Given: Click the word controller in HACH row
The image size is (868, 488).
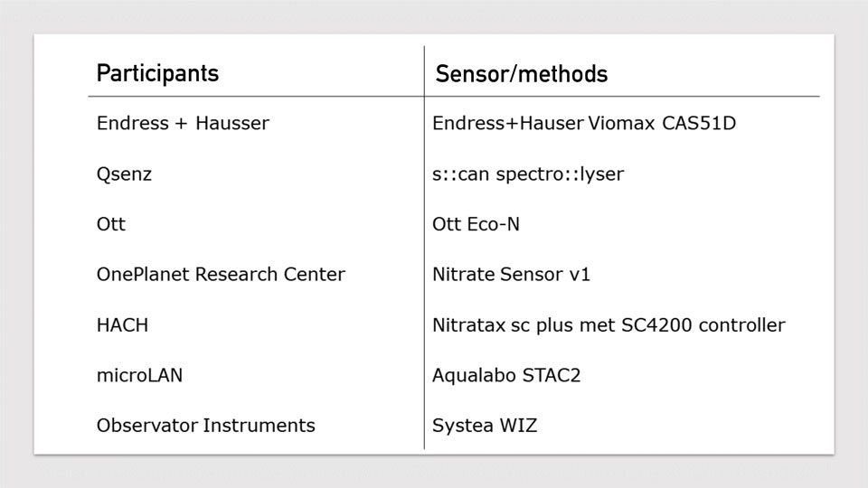Looking at the screenshot, I should click(x=741, y=325).
